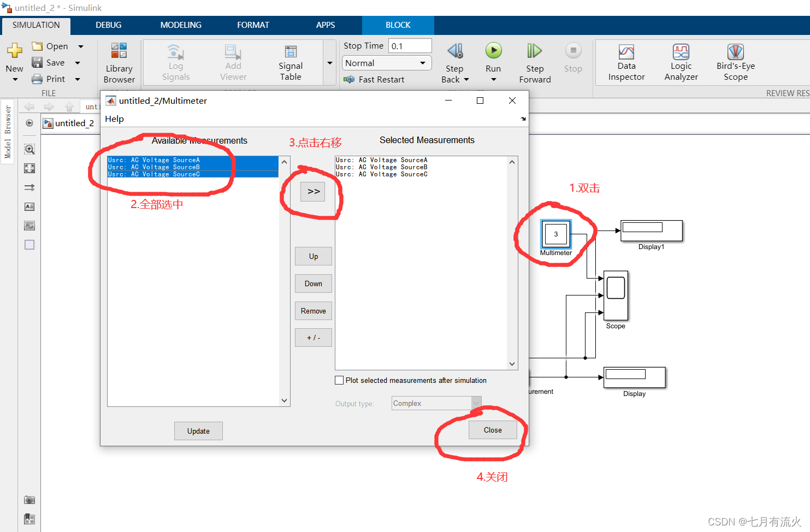Add an annotation with text palette icon
810x532 pixels.
click(x=29, y=206)
